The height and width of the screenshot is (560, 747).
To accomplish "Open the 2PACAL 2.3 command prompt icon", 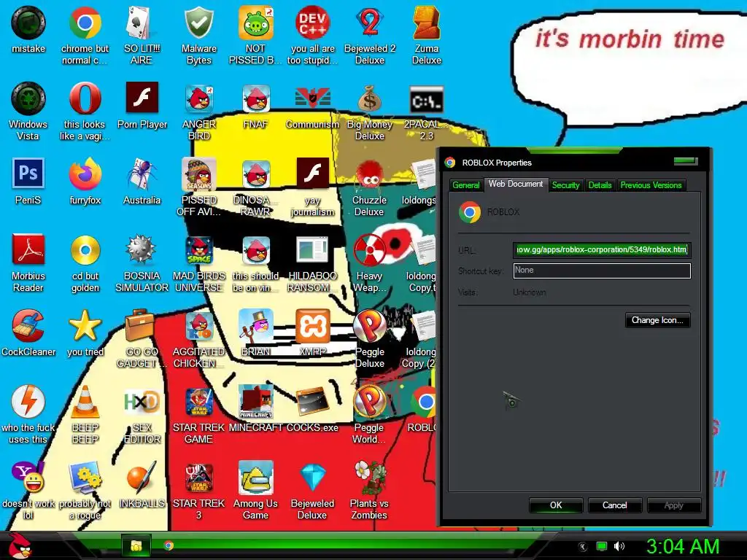I will pyautogui.click(x=426, y=99).
